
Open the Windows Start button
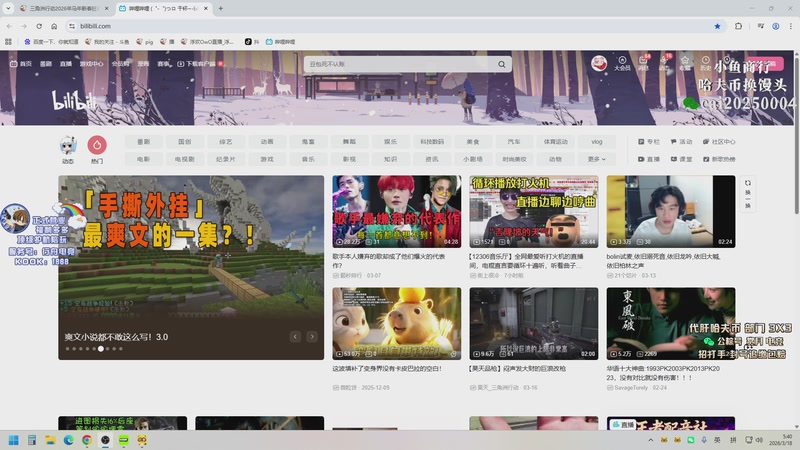[x=14, y=440]
